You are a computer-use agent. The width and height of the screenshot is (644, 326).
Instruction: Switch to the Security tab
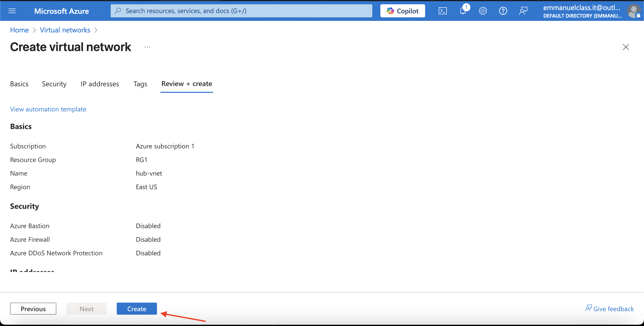(54, 84)
